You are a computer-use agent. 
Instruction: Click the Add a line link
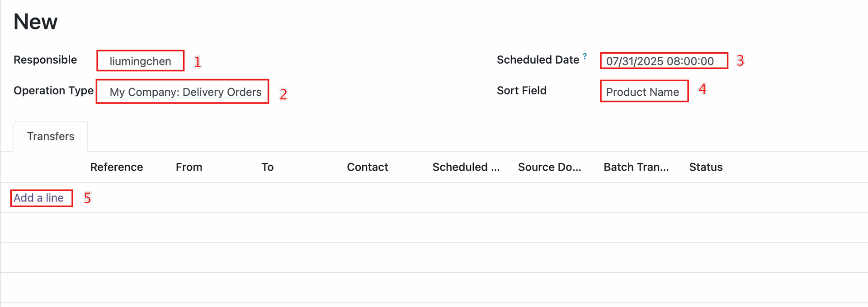tap(38, 198)
